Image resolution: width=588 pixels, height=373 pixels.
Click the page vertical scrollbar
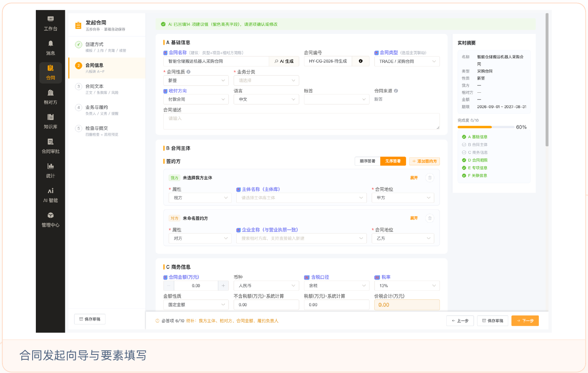tap(547, 81)
